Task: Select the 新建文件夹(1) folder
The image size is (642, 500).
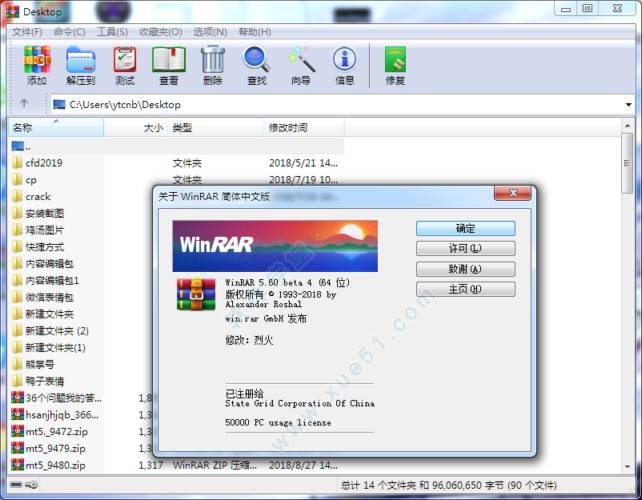Action: [x=49, y=348]
